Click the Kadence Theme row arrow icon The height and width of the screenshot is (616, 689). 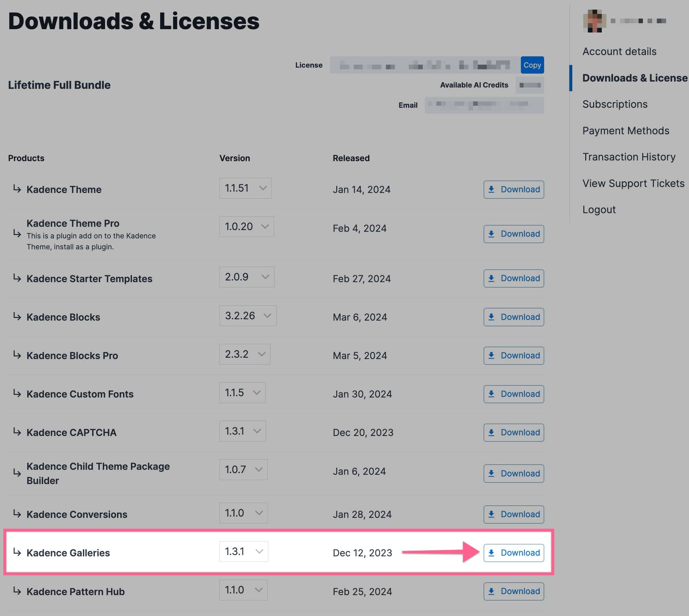(x=17, y=189)
